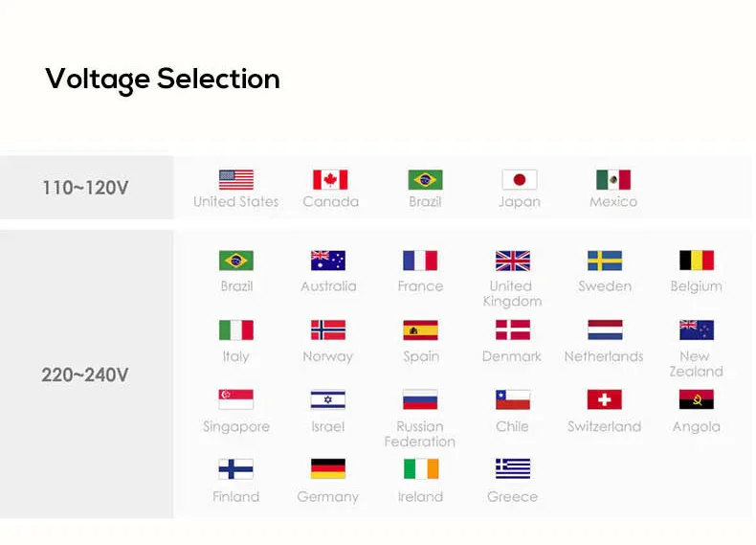Click the Mexico flag icon
The width and height of the screenshot is (756, 545).
[x=613, y=180]
